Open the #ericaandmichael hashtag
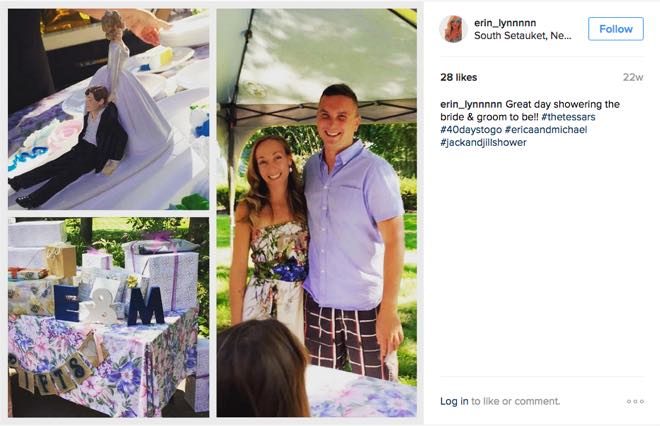660x426 pixels. click(546, 130)
